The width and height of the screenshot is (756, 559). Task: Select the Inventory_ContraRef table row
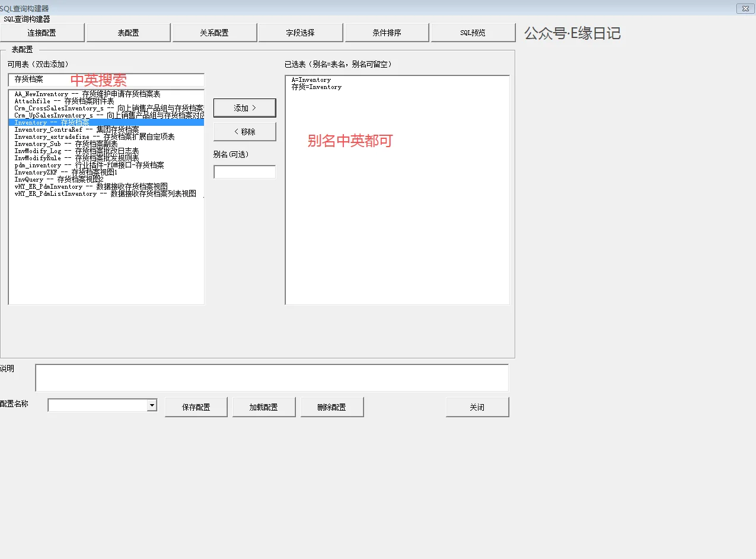(107, 129)
